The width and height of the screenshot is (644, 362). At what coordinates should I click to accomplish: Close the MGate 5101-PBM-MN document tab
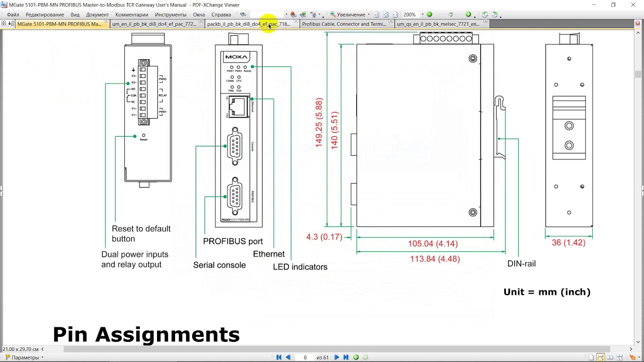106,22
